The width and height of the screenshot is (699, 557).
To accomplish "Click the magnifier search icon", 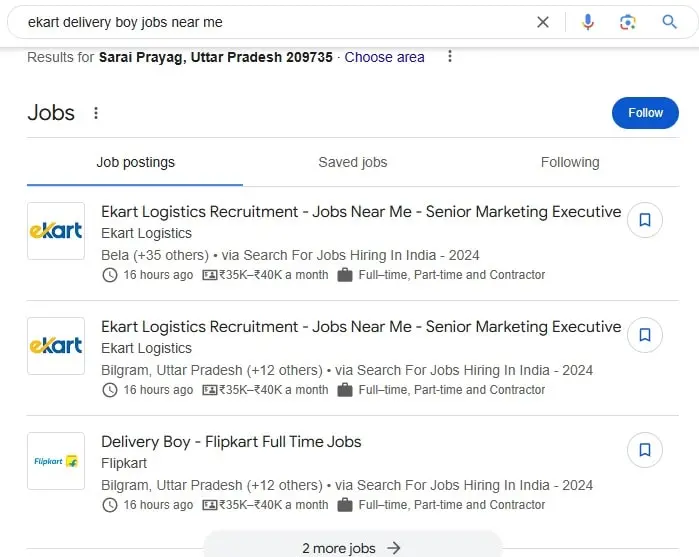I will coord(669,22).
